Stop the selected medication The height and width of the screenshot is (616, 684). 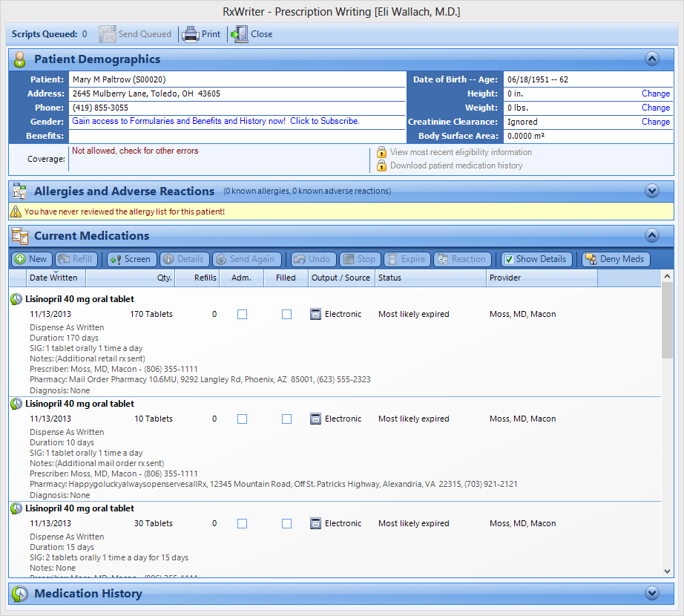coord(361,259)
